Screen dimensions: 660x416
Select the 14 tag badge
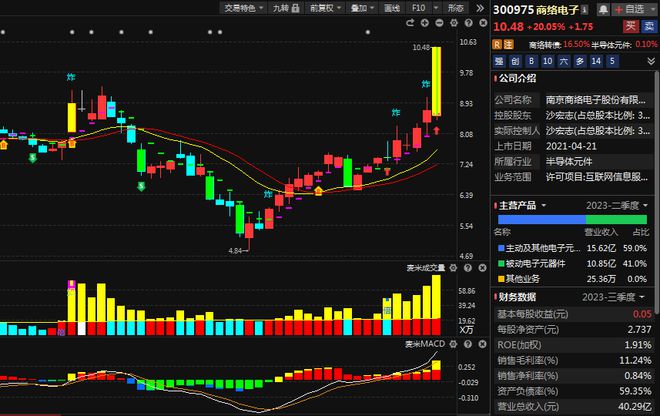596,61
